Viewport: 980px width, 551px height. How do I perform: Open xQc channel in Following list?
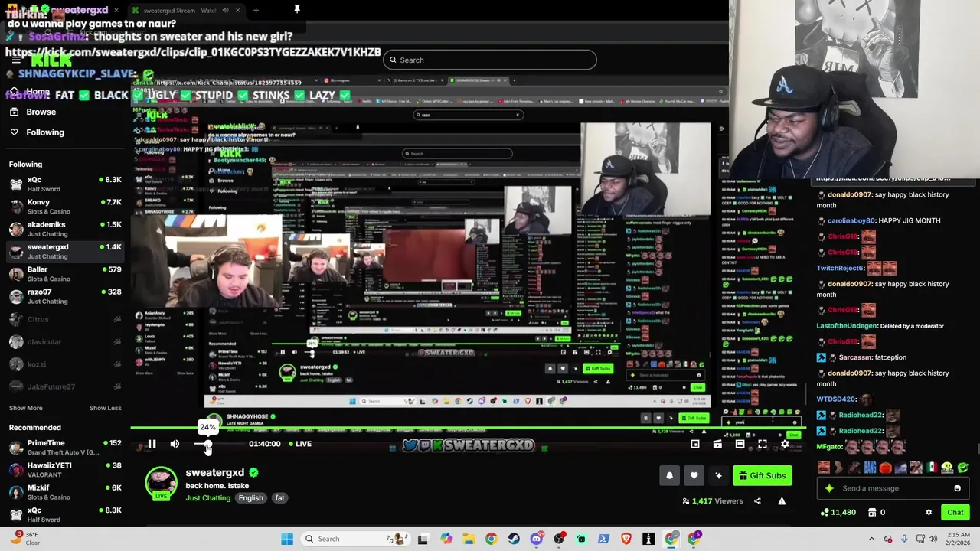[65, 184]
